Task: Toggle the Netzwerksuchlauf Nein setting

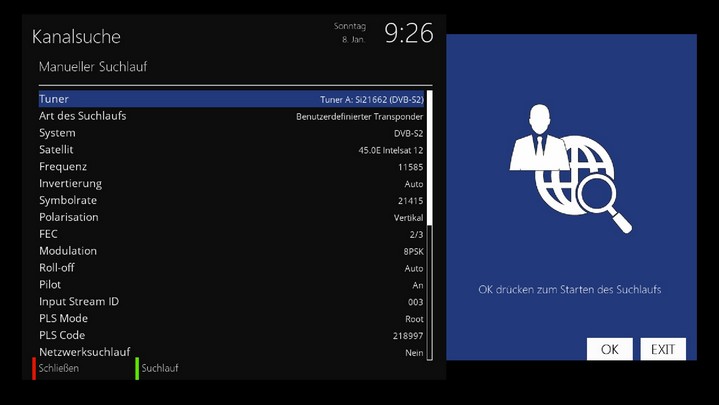Action: coord(414,353)
